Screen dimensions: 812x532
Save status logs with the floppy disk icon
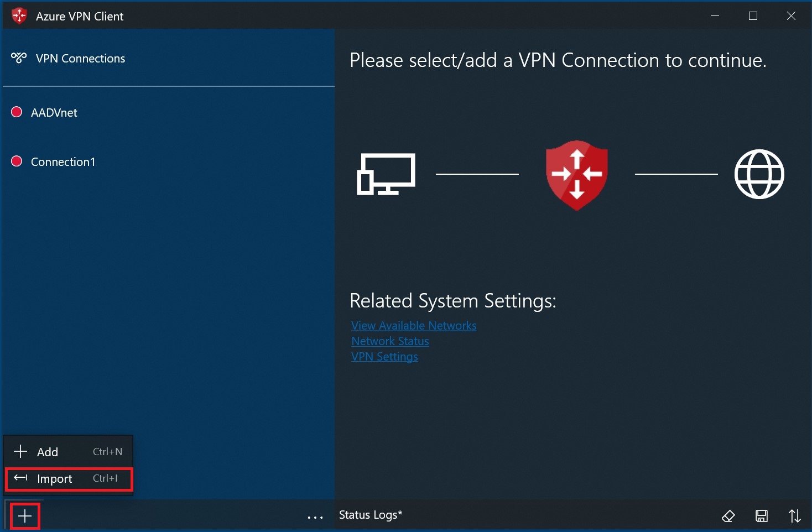click(x=762, y=516)
